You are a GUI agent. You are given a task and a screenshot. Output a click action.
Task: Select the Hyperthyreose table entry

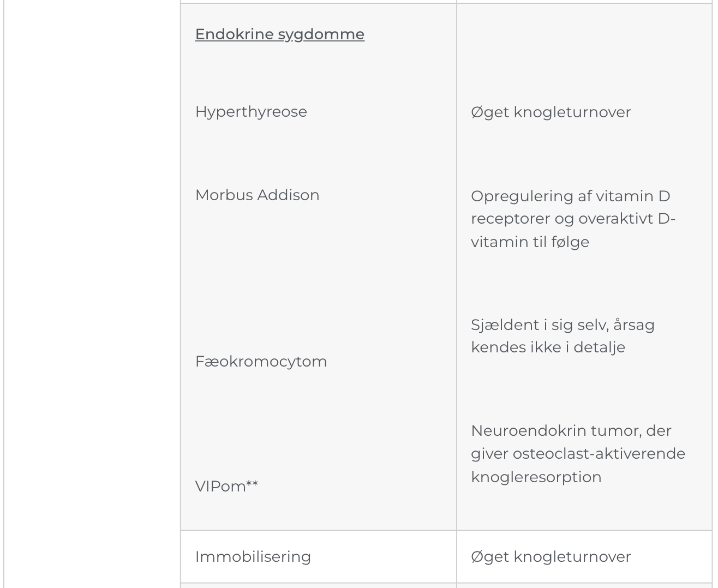click(251, 112)
